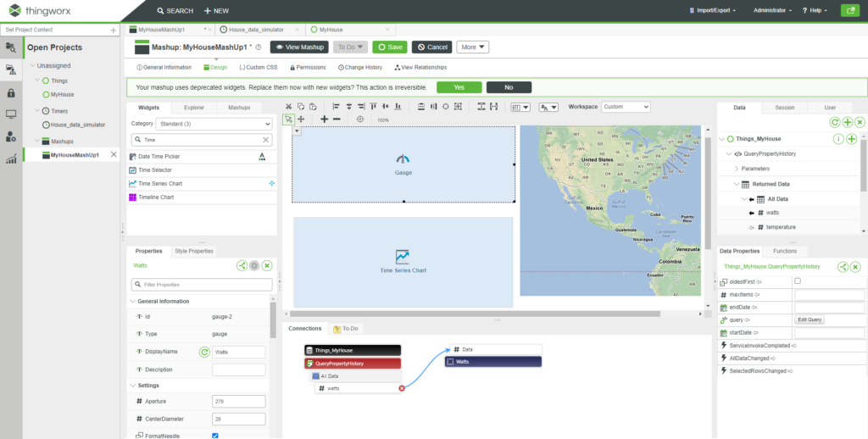This screenshot has height=439, width=868.
Task: Click the Aperture value field
Action: click(x=238, y=402)
